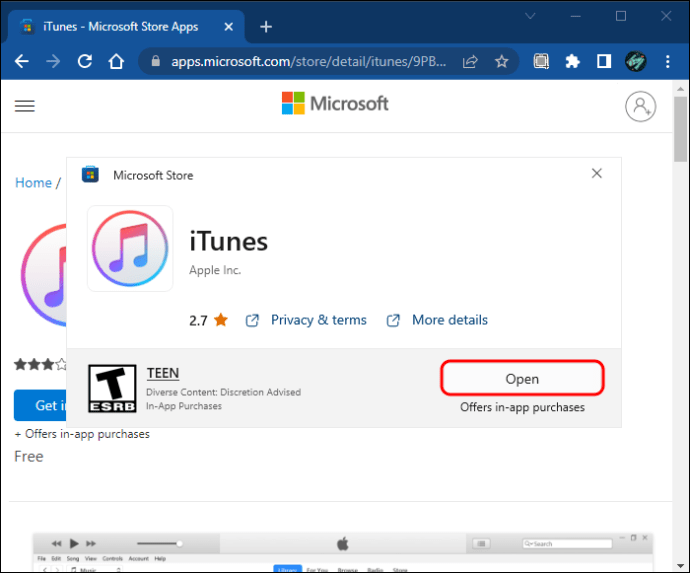Screen dimensions: 690x573
Task: Click the list view icon in iTunes screenshot
Action: [481, 544]
